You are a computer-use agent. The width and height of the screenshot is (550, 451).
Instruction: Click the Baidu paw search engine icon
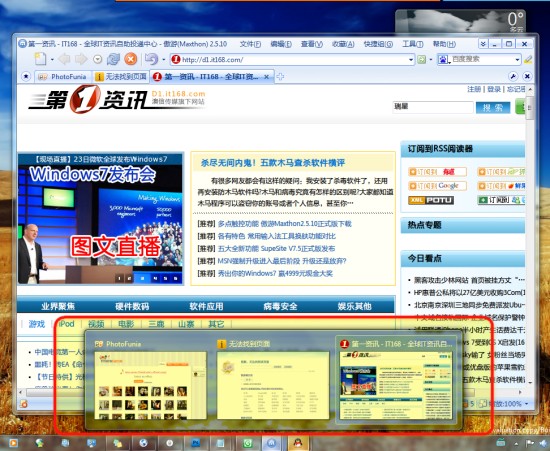(443, 60)
